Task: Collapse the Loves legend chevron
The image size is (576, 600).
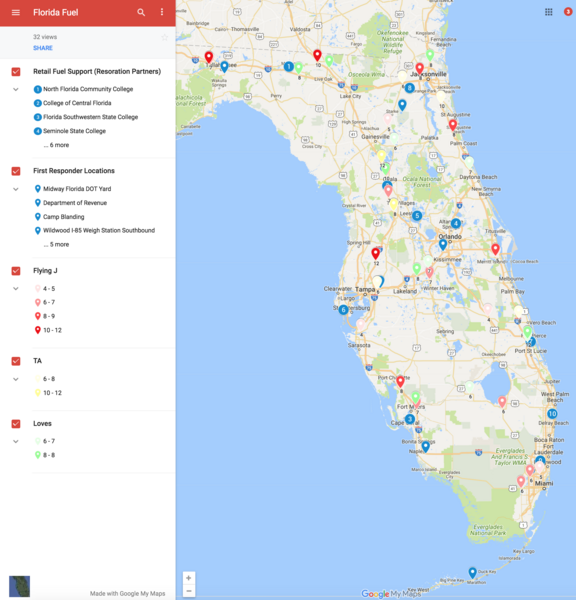Action: (16, 441)
